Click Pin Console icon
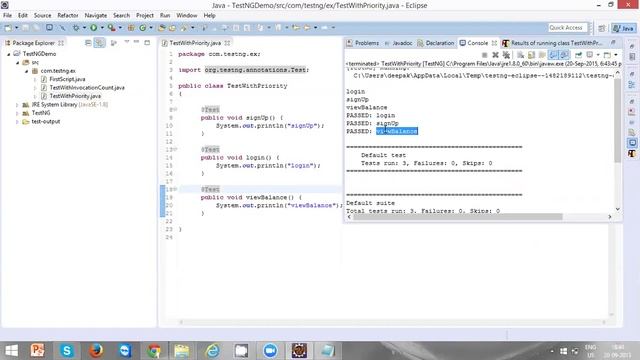Image resolution: width=640 pixels, height=360 pixels. [x=578, y=55]
